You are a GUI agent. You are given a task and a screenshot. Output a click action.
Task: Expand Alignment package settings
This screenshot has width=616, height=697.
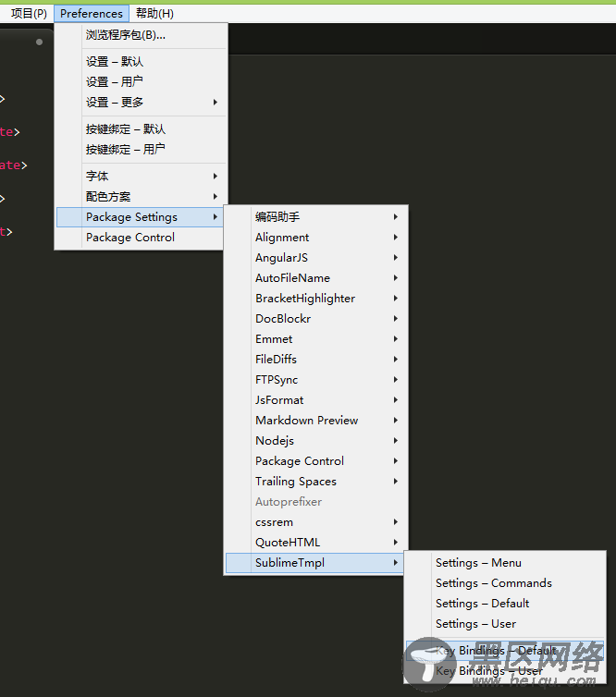tap(315, 238)
